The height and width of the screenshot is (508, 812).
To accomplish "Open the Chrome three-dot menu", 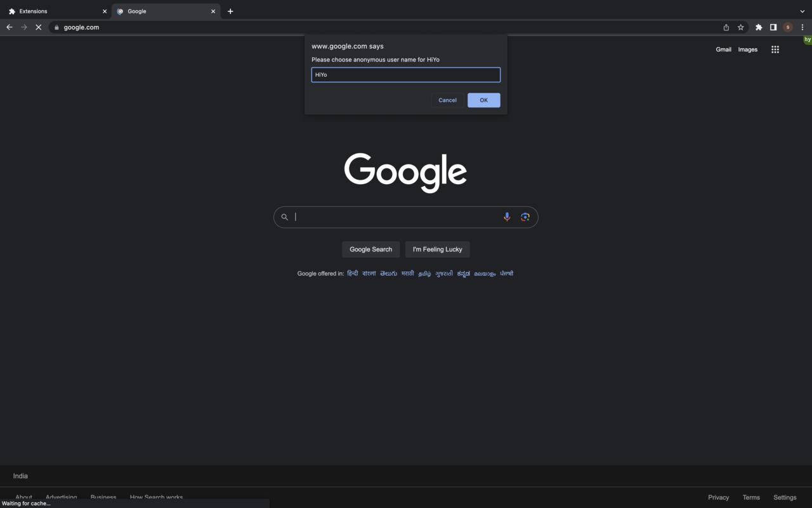I will click(802, 27).
